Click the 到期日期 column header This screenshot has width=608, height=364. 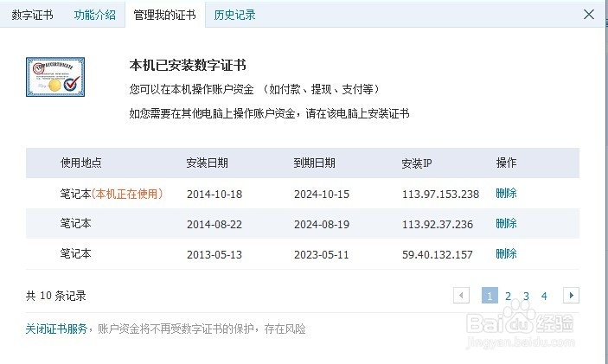click(314, 163)
